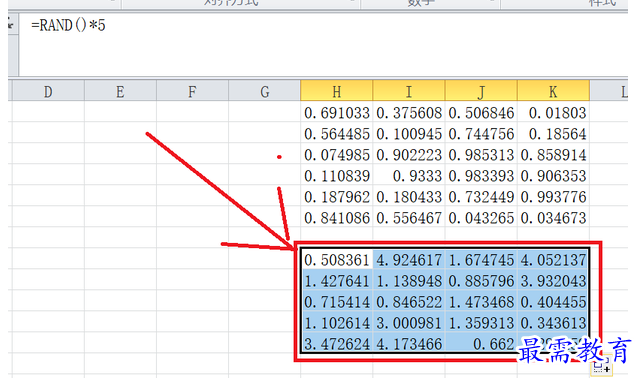
Task: Select cell with value 3.932043
Action: [553, 281]
